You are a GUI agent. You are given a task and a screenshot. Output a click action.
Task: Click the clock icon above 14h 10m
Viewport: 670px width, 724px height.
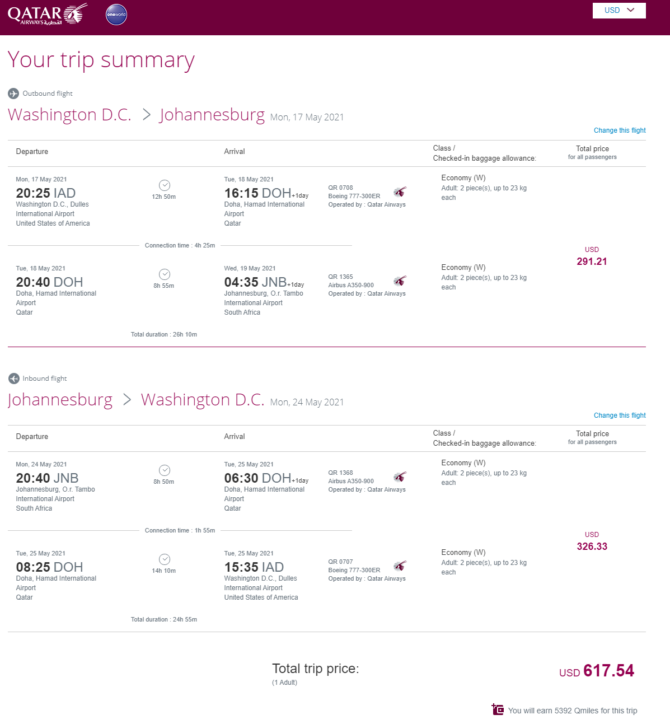[x=164, y=559]
